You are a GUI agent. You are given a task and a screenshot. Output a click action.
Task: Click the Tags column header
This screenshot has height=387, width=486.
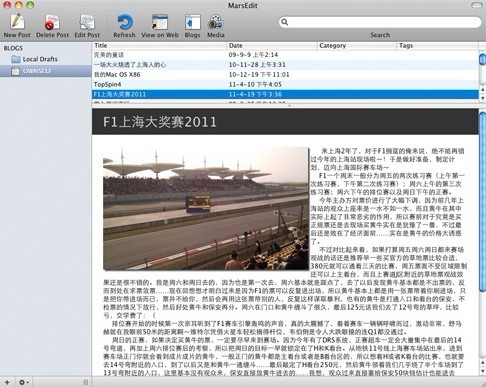coord(438,46)
